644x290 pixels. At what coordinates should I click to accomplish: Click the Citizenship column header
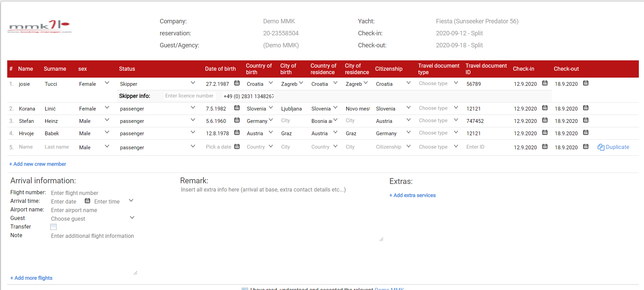389,69
